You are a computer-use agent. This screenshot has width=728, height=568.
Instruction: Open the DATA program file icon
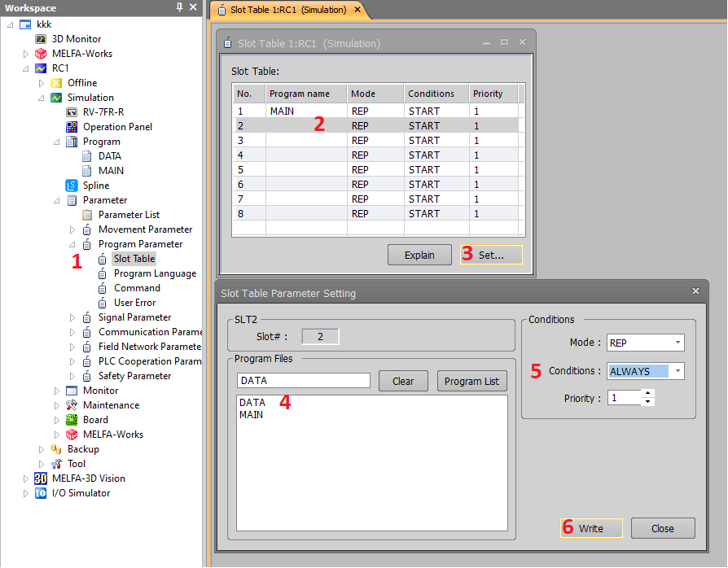coord(87,156)
